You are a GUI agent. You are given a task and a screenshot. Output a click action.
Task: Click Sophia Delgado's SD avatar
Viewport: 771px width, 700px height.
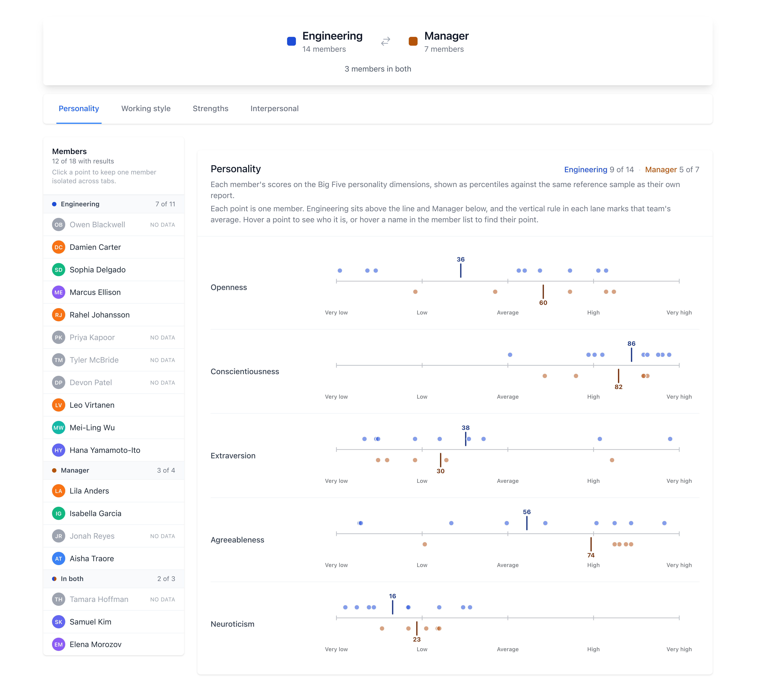point(58,270)
